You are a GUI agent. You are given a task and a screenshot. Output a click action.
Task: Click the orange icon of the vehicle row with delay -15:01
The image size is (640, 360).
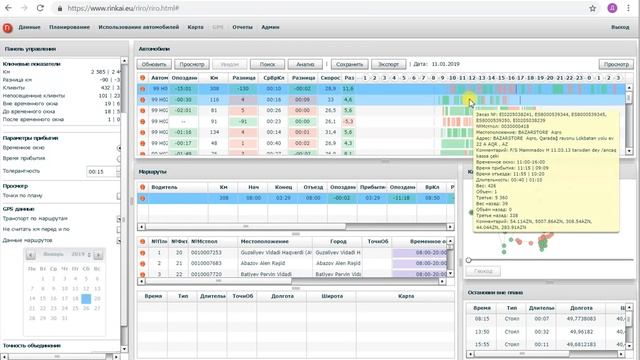point(142,89)
